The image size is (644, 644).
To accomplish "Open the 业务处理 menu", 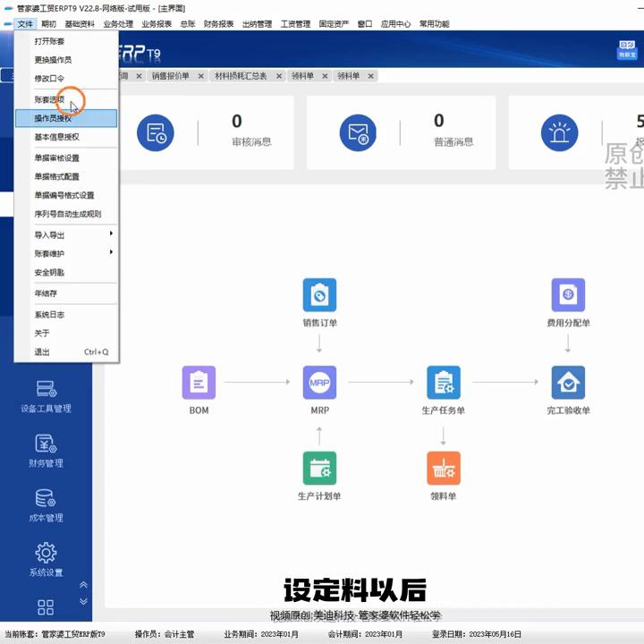I will (118, 24).
